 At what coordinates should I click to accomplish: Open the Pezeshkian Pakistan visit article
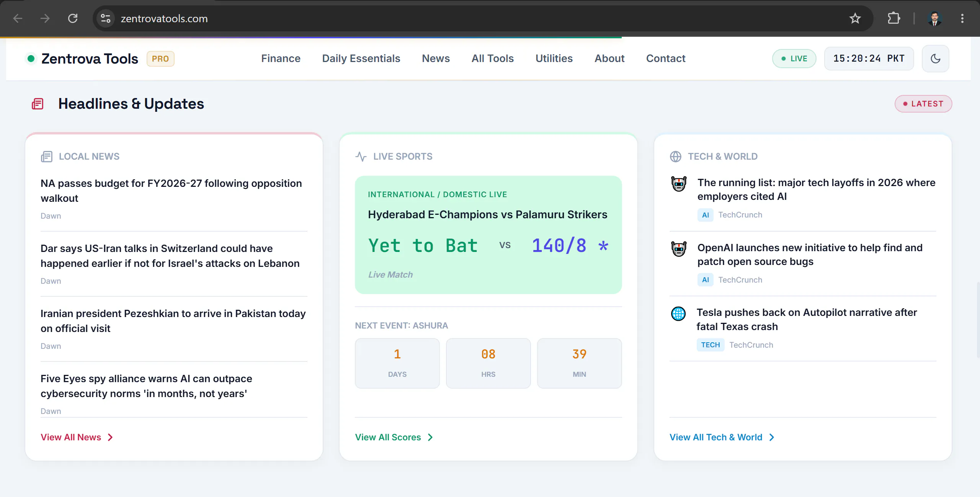(x=173, y=321)
